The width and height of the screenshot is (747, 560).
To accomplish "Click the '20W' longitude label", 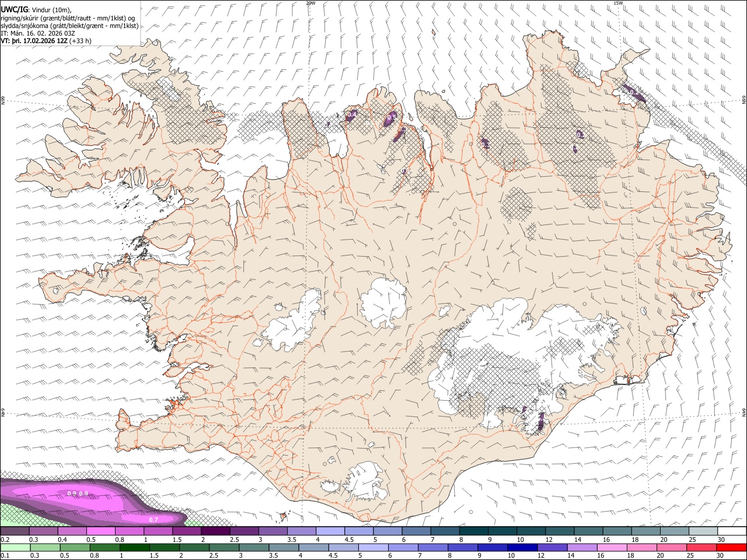I will point(310,3).
